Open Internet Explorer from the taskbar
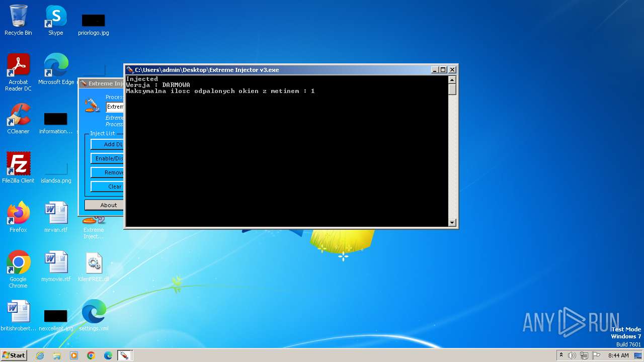Screen dimensions: 644x362 tap(40, 355)
